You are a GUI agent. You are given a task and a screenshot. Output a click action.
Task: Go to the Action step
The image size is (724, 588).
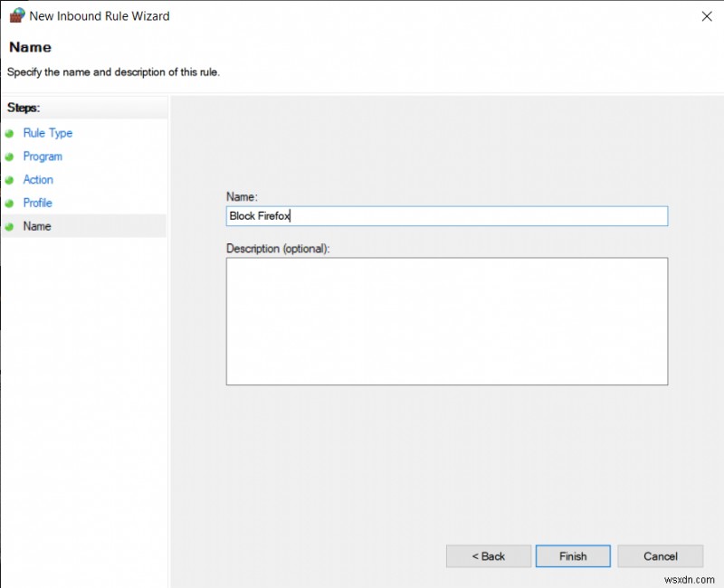(38, 180)
